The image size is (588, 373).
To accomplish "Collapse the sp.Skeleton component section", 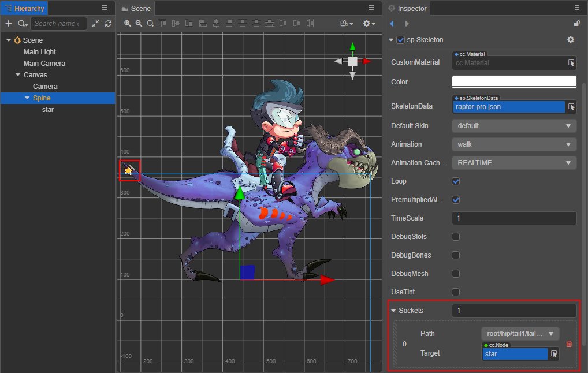I will pos(391,40).
